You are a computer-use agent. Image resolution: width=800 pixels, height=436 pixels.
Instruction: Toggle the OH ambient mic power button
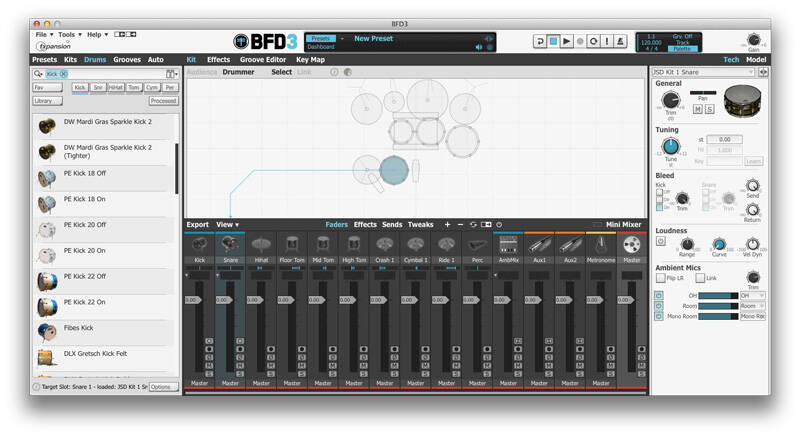tap(659, 296)
